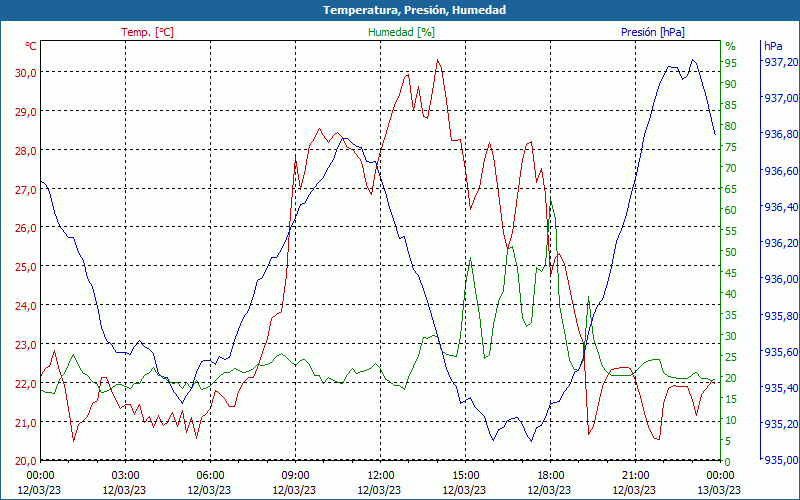Viewport: 800px width, 500px height.
Task: Click the 21,0 temperature axis value
Action: [26, 422]
